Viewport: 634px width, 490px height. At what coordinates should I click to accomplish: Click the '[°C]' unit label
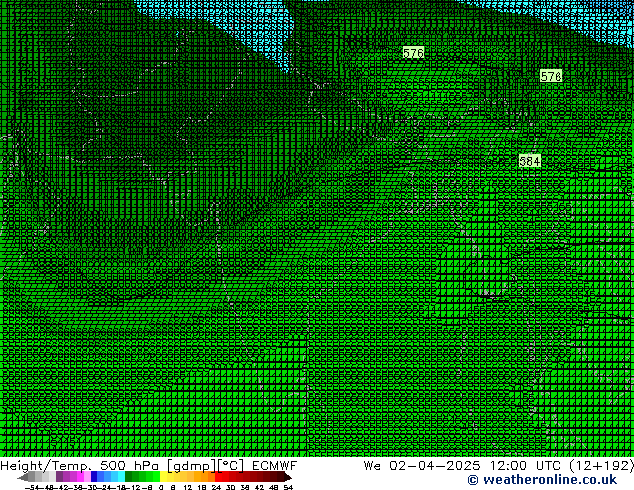click(x=230, y=466)
